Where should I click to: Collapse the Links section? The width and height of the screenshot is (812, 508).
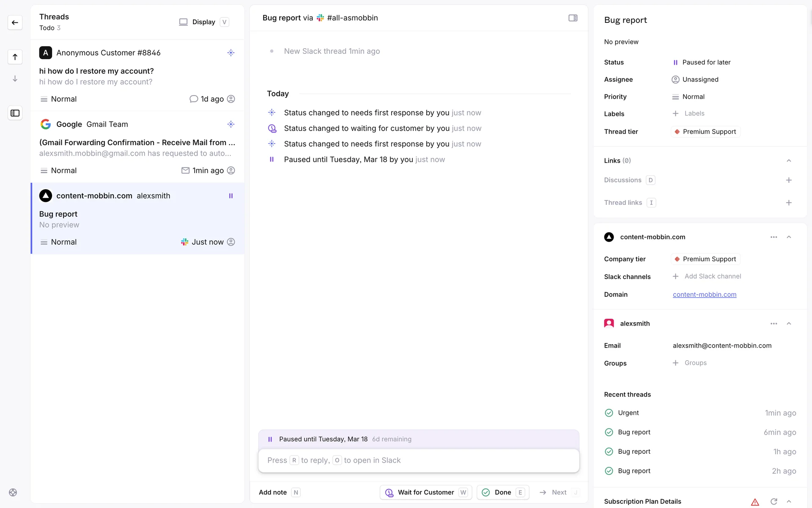click(789, 160)
